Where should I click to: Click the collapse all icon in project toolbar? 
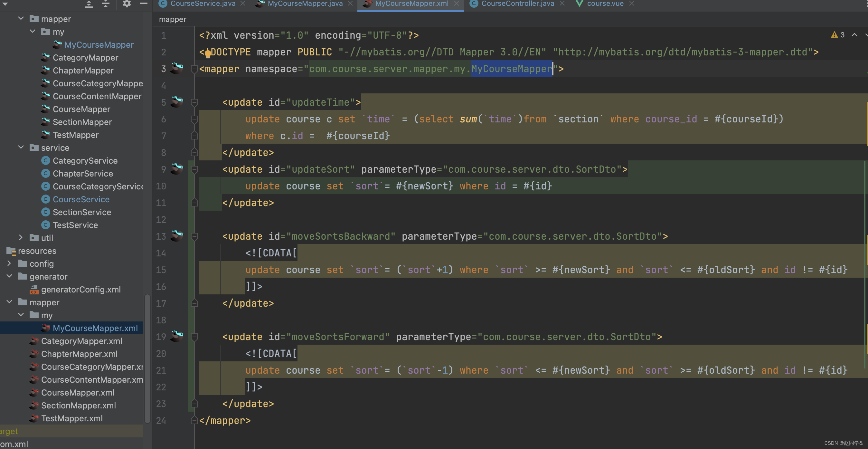pyautogui.click(x=106, y=4)
